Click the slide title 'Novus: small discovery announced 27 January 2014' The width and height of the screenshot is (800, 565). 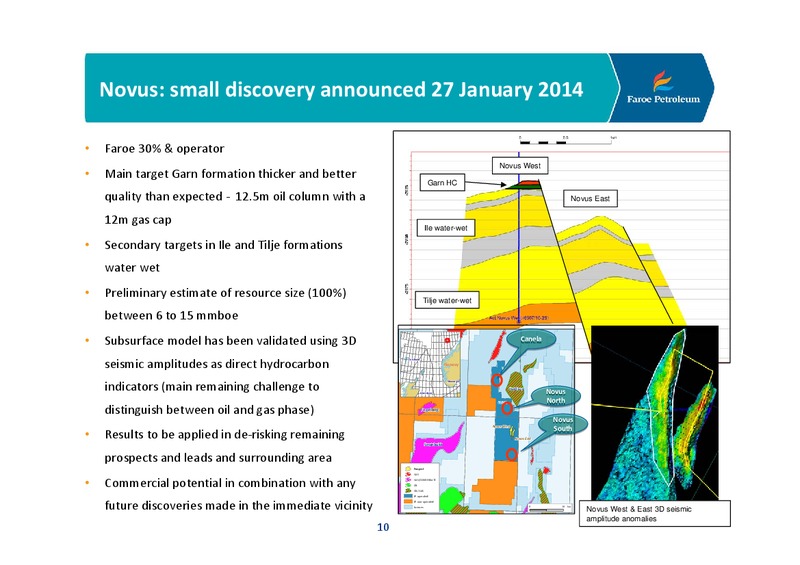coord(341,89)
